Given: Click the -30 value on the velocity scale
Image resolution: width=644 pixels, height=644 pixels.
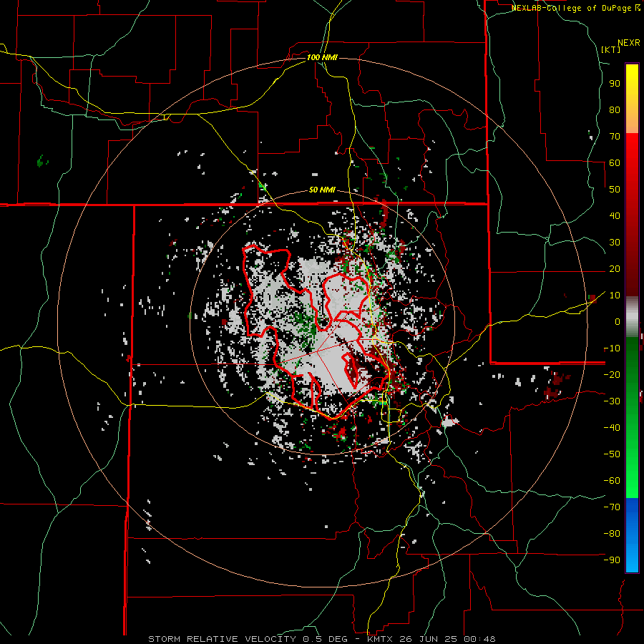Looking at the screenshot, I should (x=612, y=401).
